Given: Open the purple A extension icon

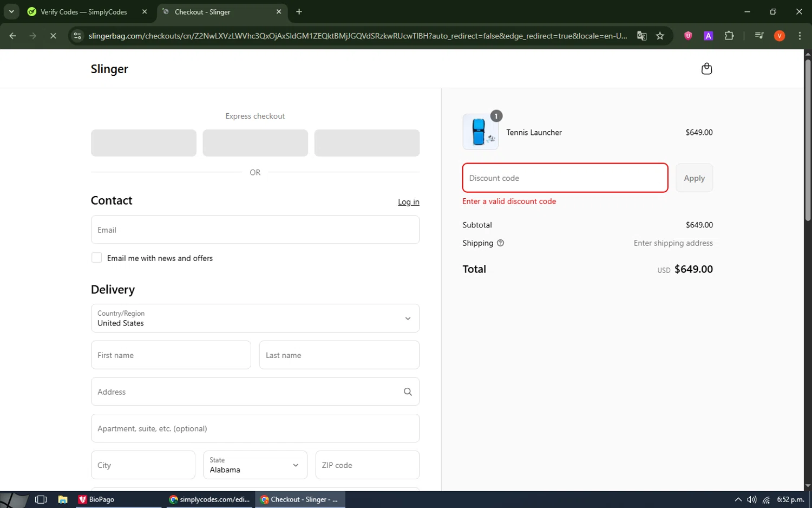Looking at the screenshot, I should click(x=708, y=36).
